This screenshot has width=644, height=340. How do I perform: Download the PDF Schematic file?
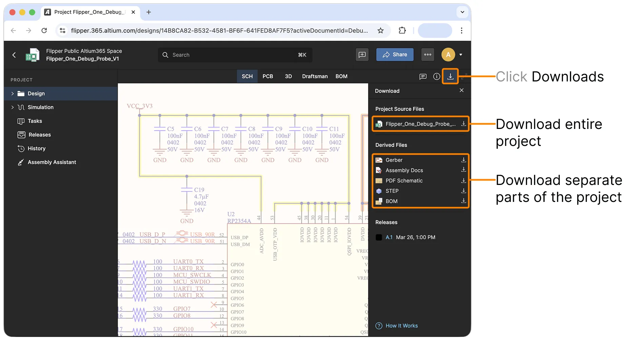[464, 181]
